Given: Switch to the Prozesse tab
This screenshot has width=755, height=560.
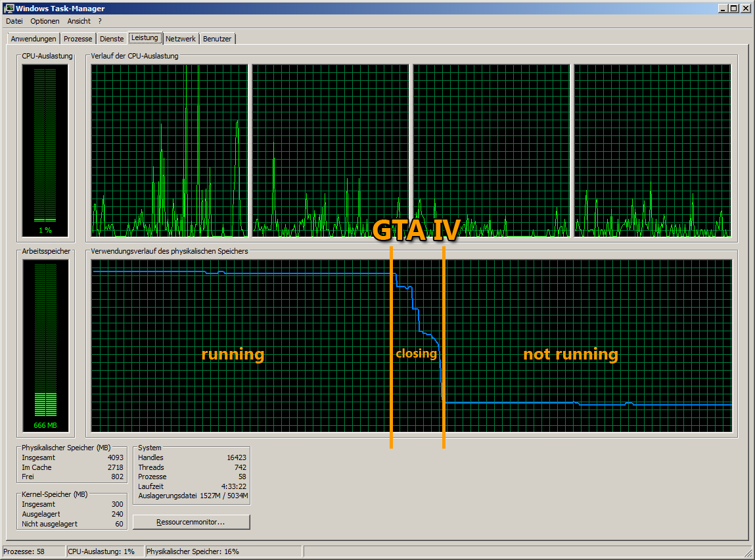Looking at the screenshot, I should pos(78,39).
